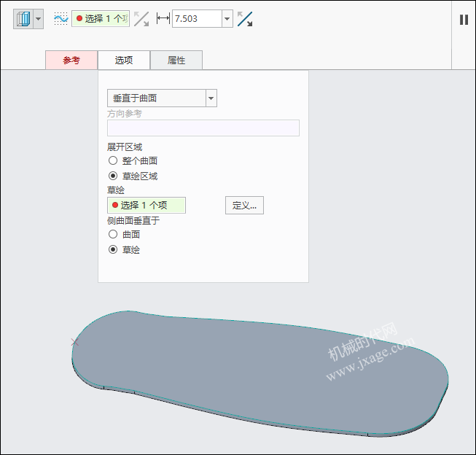This screenshot has height=455, width=476.
Task: Click the 定义... button
Action: [244, 206]
